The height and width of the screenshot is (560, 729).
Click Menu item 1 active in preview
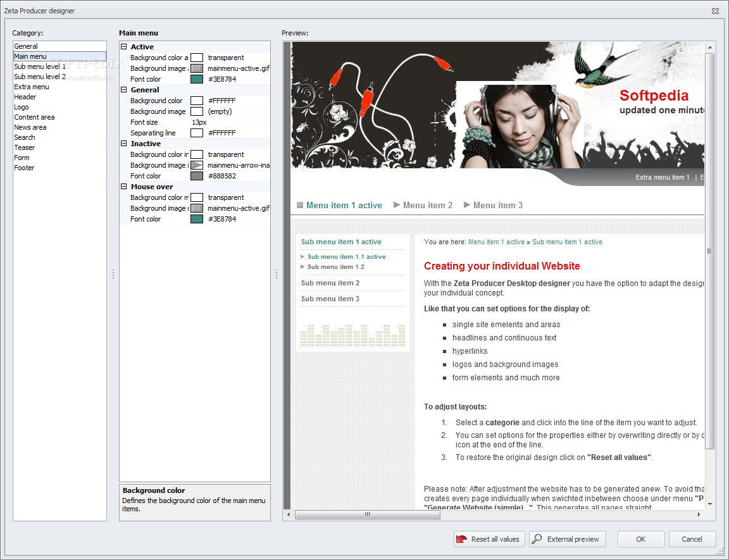[x=344, y=206]
